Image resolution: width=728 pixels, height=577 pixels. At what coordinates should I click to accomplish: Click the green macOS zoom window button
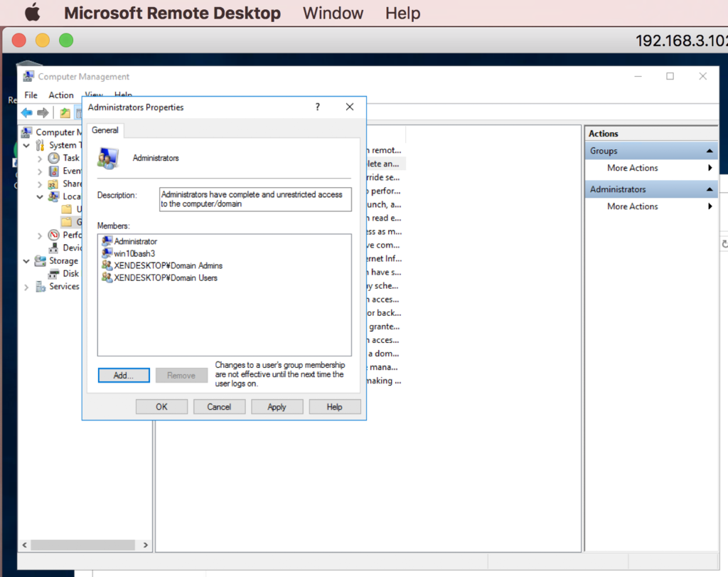click(x=66, y=41)
